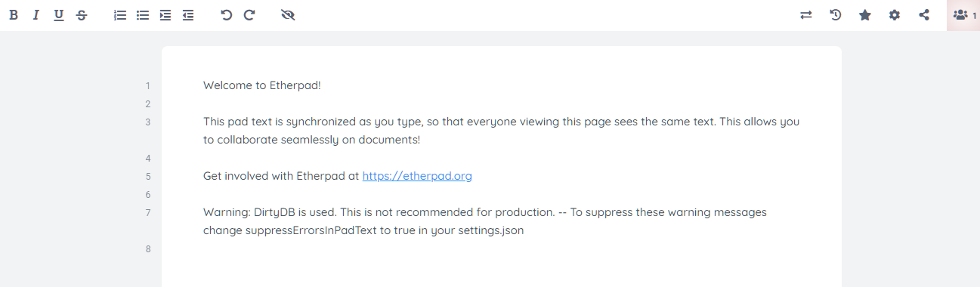Screen dimensions: 980x287
Task: Clear authorship colors with crossed-eye icon
Action: (x=287, y=15)
